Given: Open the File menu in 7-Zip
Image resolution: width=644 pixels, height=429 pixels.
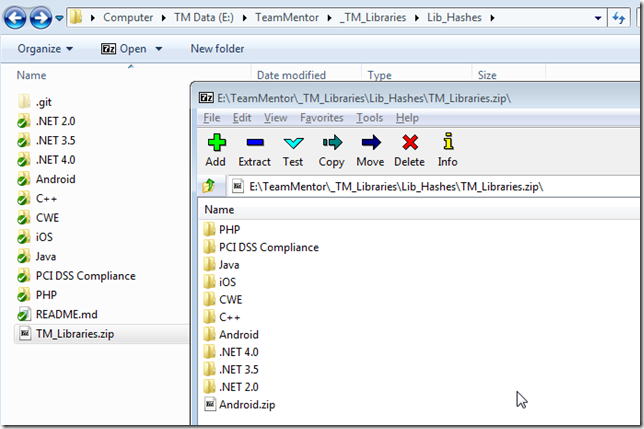Looking at the screenshot, I should point(211,118).
